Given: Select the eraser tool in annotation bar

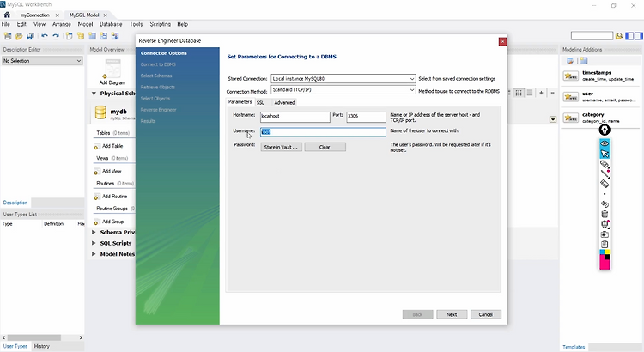Looking at the screenshot, I should 605,184.
